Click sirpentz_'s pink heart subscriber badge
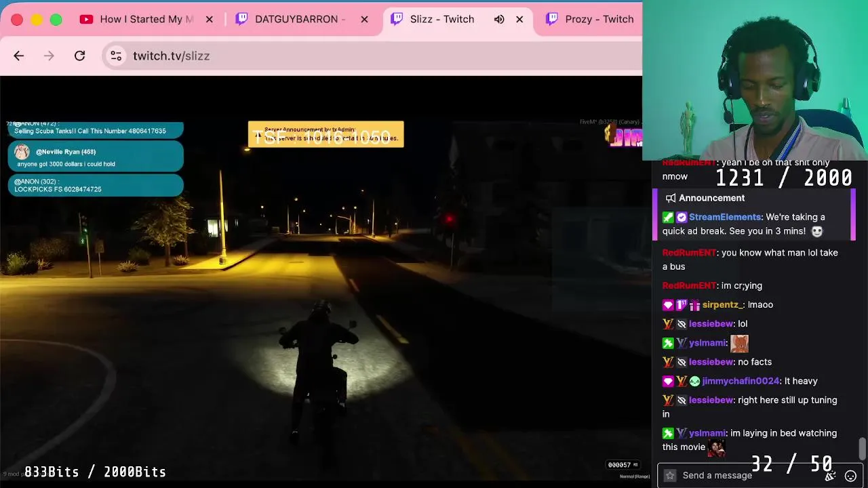 [668, 305]
